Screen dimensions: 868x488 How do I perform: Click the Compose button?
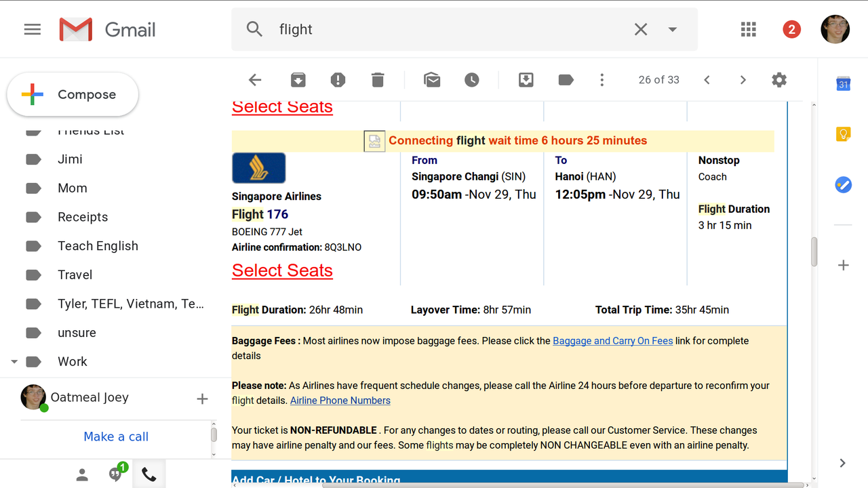(x=73, y=95)
